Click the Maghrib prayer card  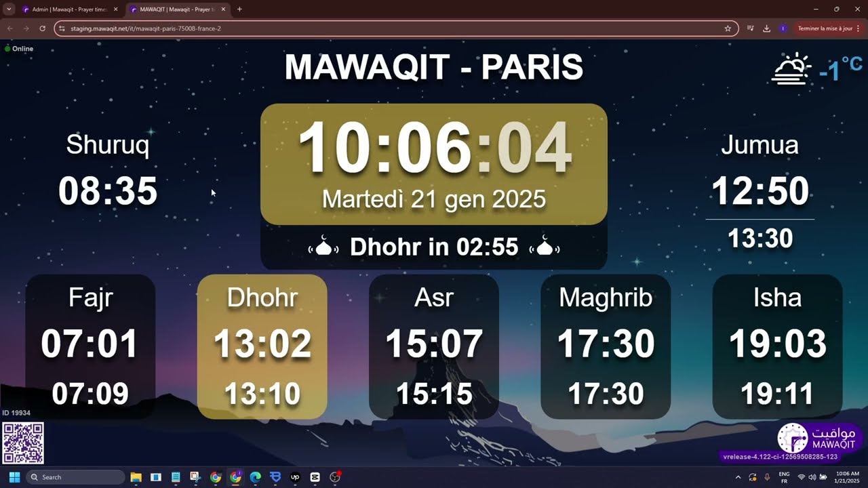point(606,346)
